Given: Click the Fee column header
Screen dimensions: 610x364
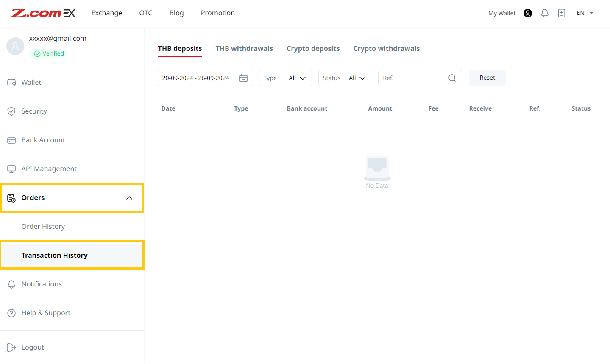Looking at the screenshot, I should point(433,108).
